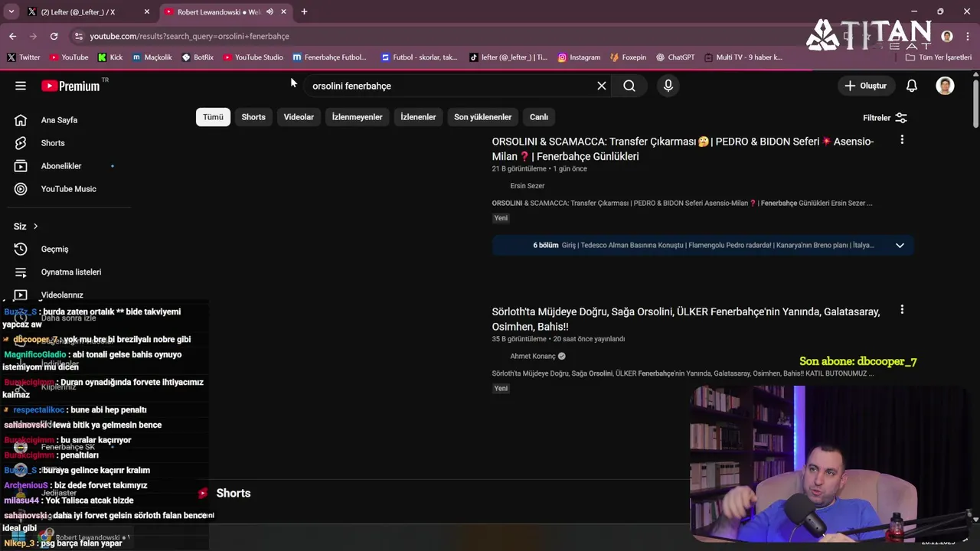980x551 pixels.
Task: Open the ORSOLINI & SCAMACCA video title
Action: (683, 148)
